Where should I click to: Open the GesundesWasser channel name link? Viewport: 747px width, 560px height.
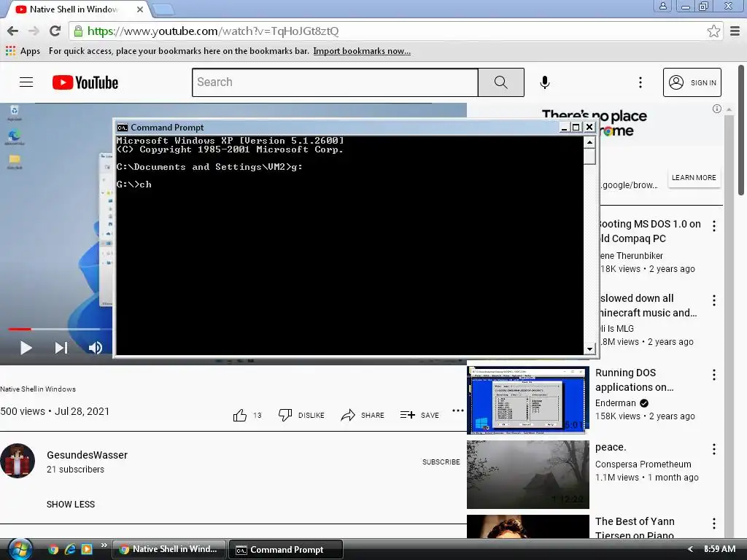point(88,455)
